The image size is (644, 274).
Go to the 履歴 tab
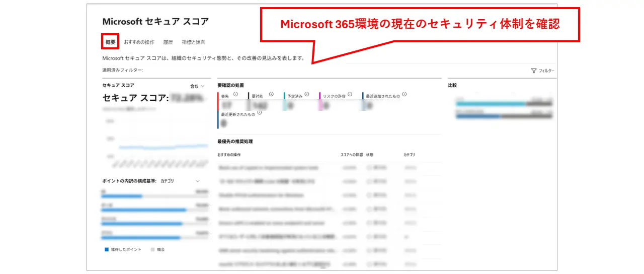click(168, 42)
